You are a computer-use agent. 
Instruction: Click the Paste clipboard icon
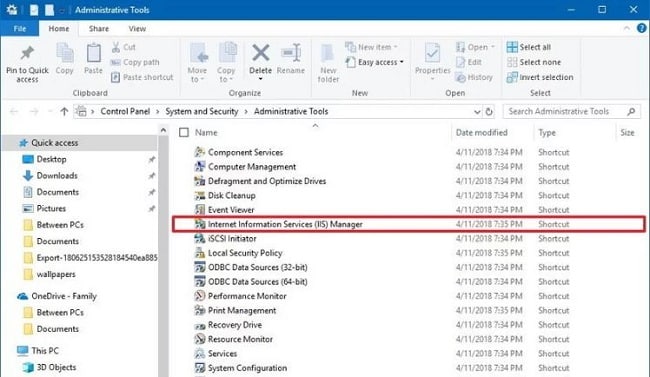pos(93,53)
